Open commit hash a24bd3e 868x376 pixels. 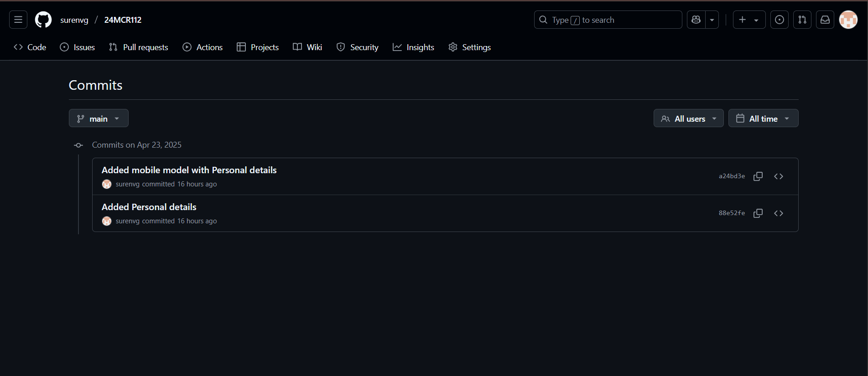732,176
